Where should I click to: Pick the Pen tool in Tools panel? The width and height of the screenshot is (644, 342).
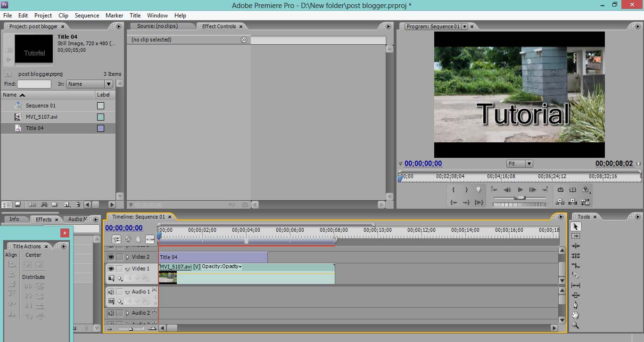click(x=575, y=305)
